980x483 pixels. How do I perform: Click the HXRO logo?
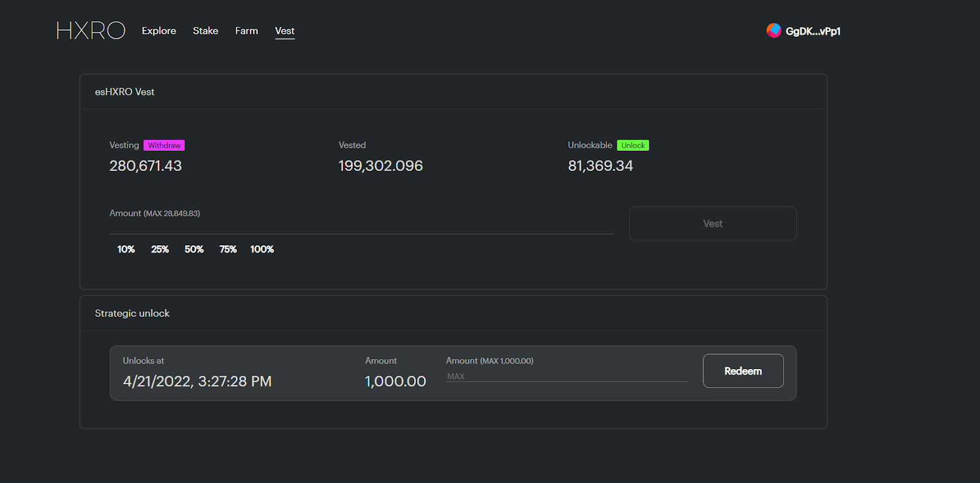[x=91, y=31]
